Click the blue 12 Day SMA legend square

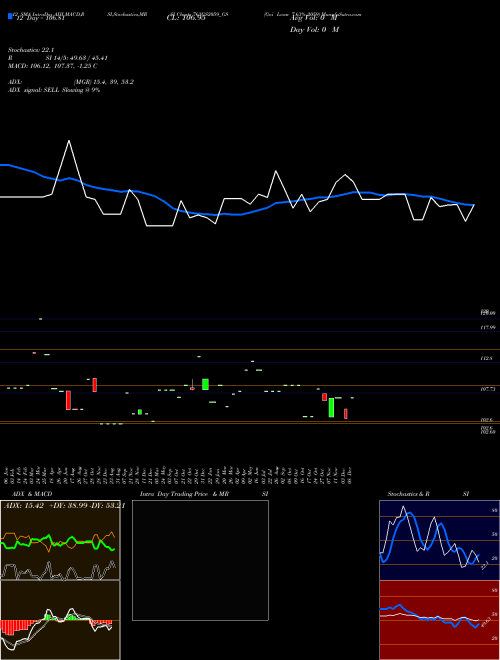(x=10, y=17)
